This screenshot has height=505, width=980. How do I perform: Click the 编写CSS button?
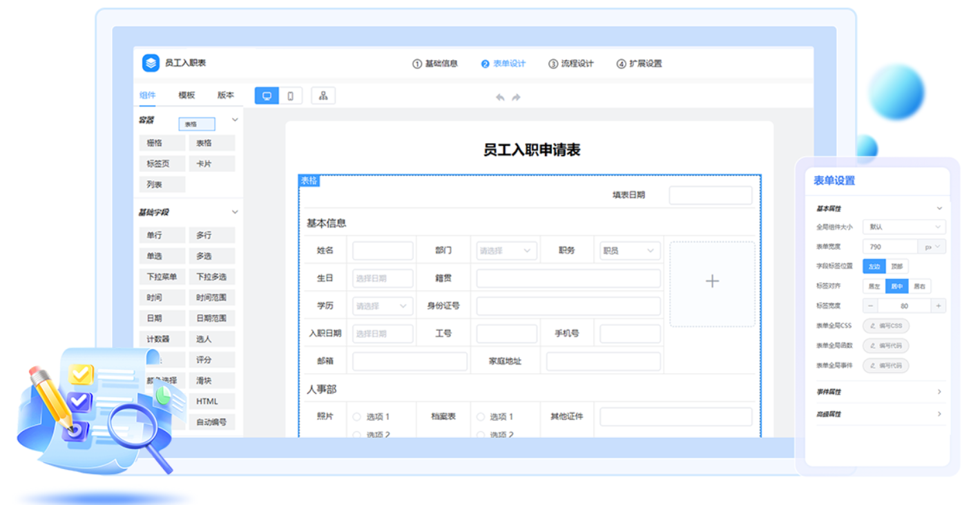[886, 325]
